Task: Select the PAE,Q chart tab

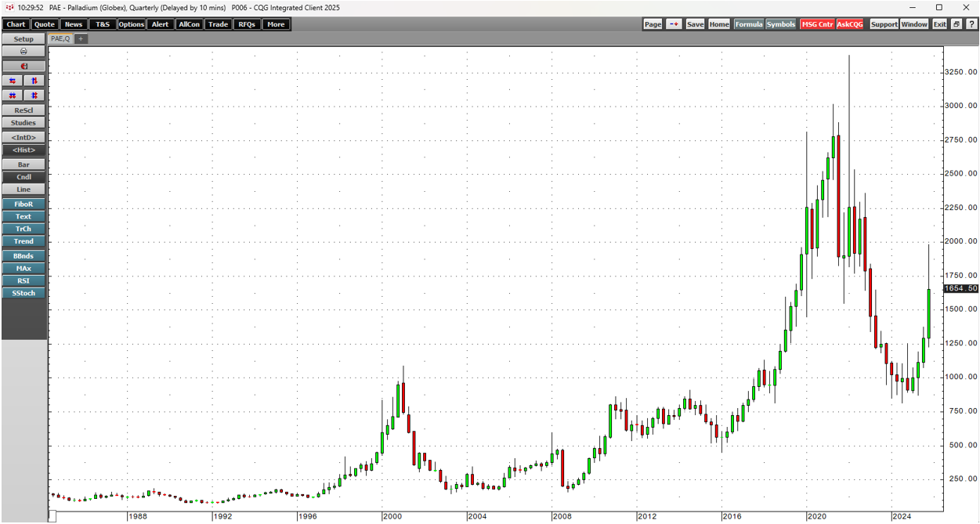Action: click(60, 38)
